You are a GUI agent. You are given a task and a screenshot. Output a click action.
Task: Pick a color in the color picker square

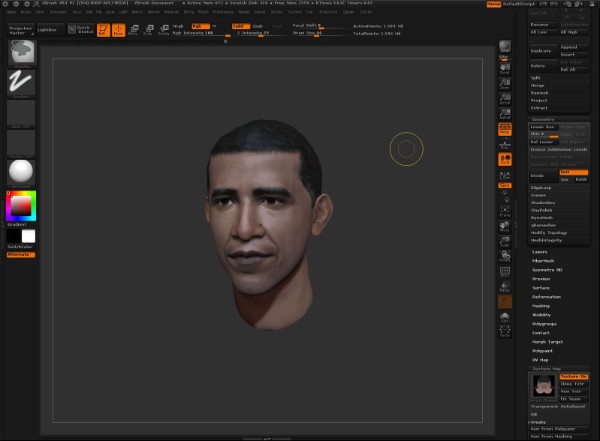[x=21, y=206]
